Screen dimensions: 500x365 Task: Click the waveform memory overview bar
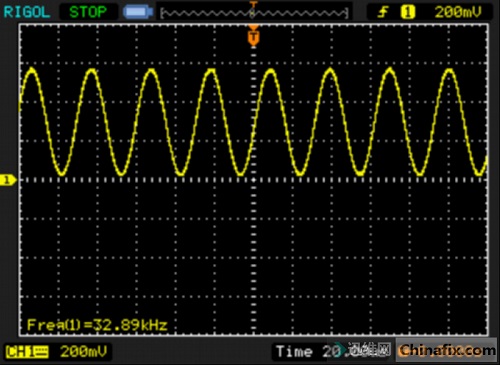254,13
